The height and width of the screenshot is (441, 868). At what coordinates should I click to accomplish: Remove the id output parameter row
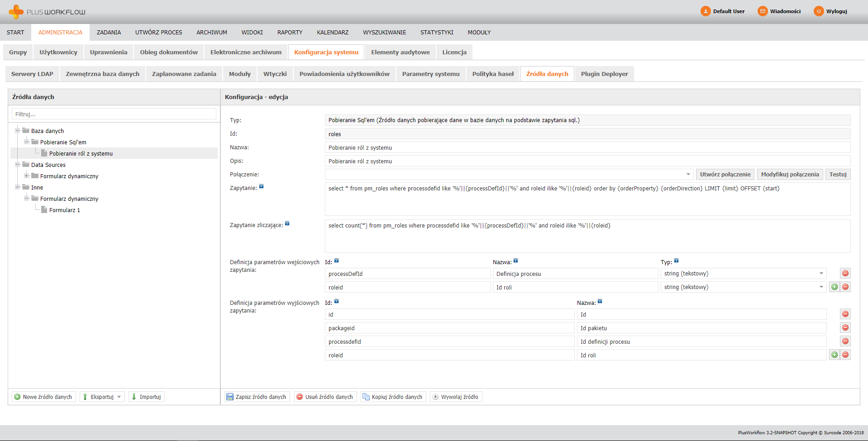[x=845, y=314]
